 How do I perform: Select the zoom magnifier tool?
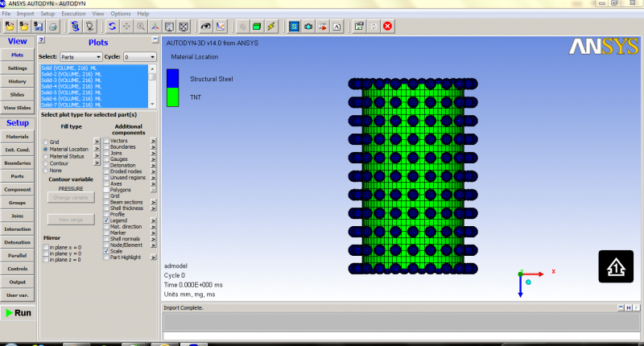pos(141,27)
